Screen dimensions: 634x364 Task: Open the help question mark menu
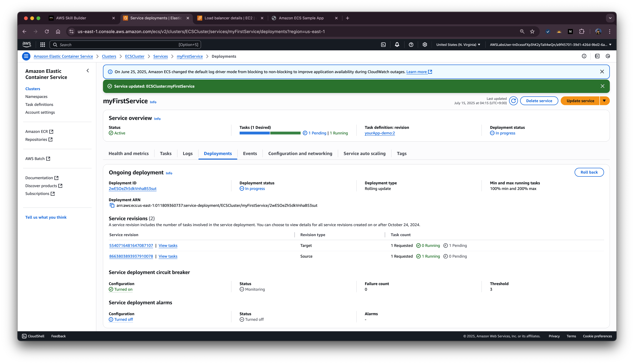411,44
